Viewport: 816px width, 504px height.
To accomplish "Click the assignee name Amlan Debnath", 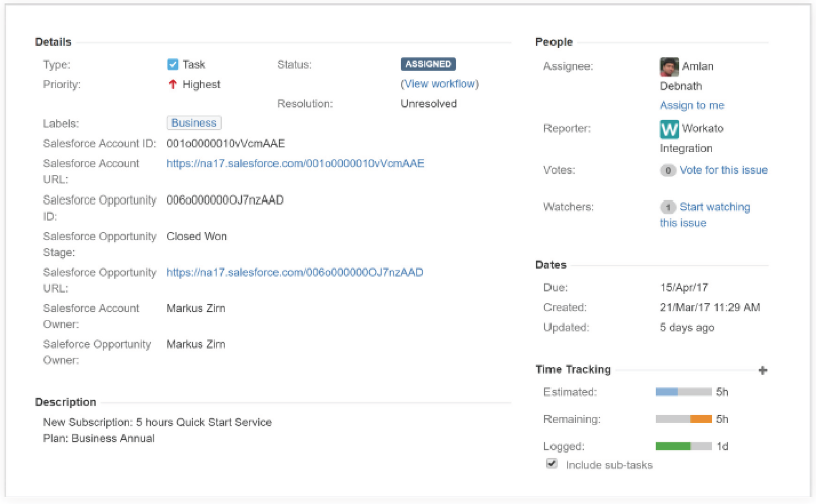I will pyautogui.click(x=687, y=76).
